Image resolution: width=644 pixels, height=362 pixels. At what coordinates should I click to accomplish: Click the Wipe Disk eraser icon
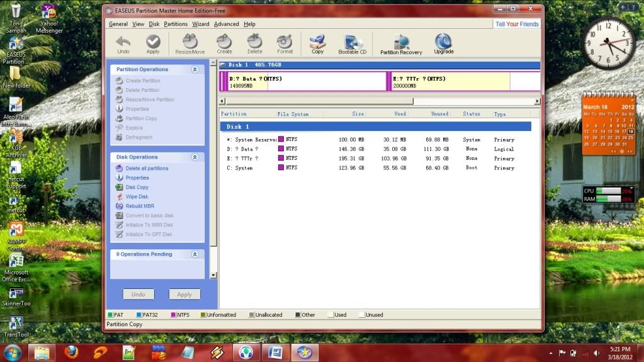119,196
